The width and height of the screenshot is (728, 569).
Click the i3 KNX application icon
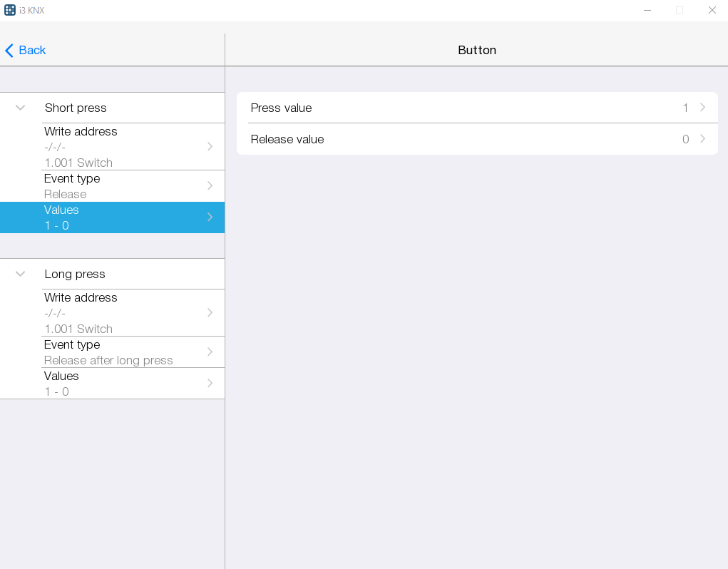tap(10, 10)
